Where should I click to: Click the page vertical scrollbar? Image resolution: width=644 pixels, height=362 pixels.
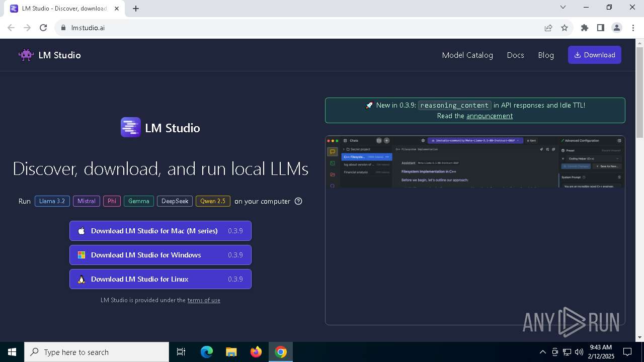(x=639, y=94)
